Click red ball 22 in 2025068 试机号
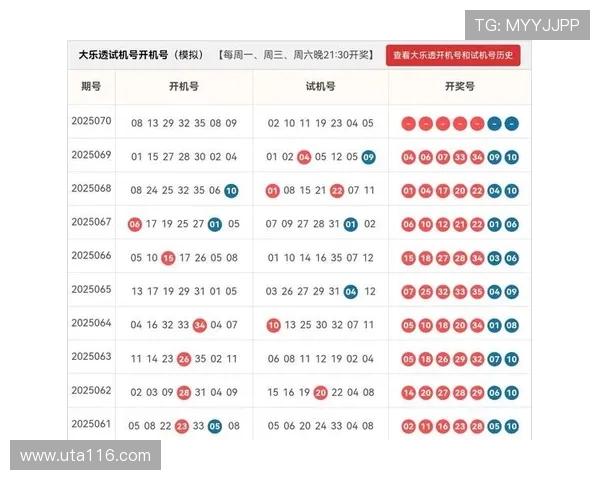Viewport: 600px width, 480px height. click(x=337, y=191)
